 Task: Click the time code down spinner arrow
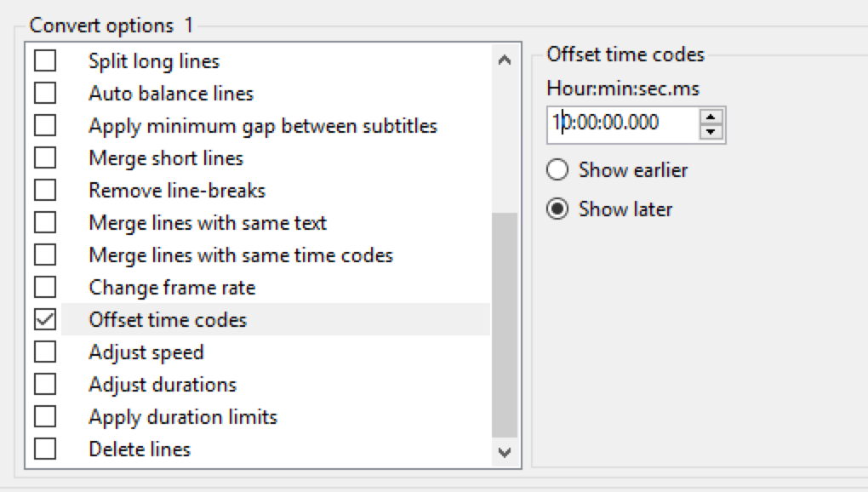[711, 131]
